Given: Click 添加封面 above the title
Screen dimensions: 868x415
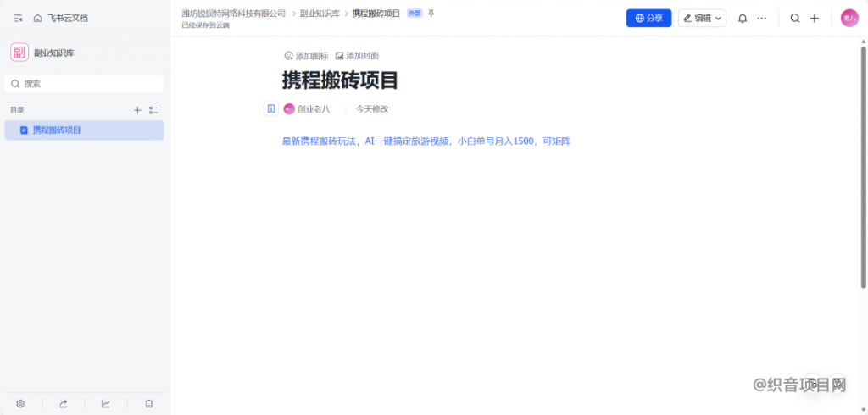Looking at the screenshot, I should click(357, 56).
